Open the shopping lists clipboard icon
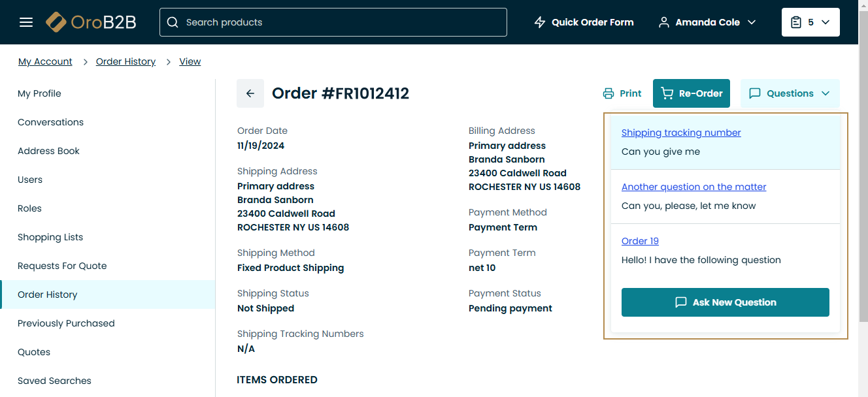The height and width of the screenshot is (397, 868). click(x=795, y=22)
